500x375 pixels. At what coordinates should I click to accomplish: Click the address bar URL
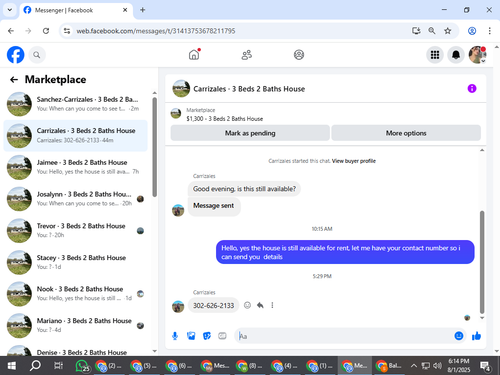pyautogui.click(x=156, y=31)
